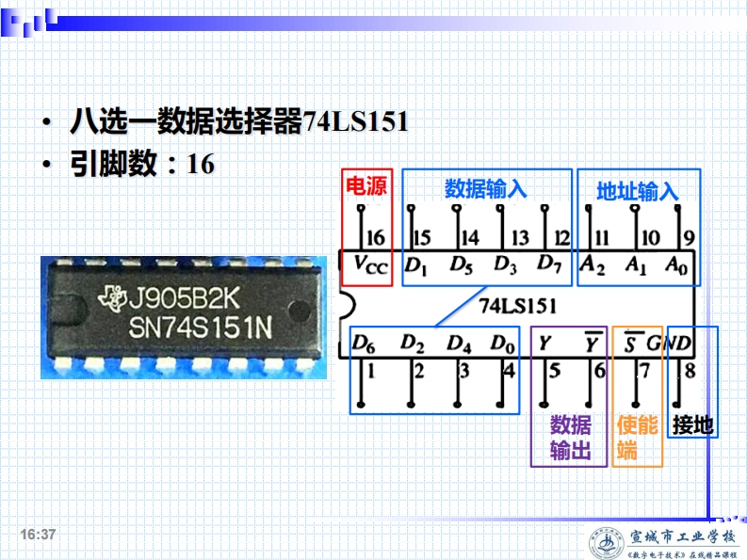Select the orange 使能端 label

pos(638,438)
